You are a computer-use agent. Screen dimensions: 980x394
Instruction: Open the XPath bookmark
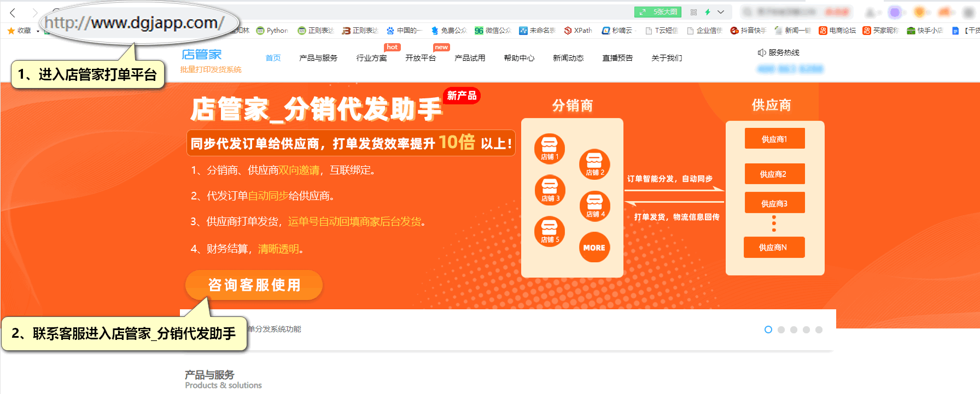click(x=578, y=31)
